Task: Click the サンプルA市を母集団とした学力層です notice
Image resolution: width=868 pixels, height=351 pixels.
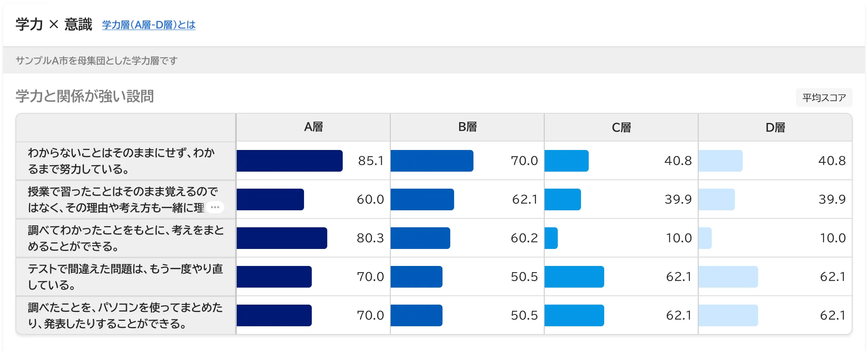Action: click(96, 60)
